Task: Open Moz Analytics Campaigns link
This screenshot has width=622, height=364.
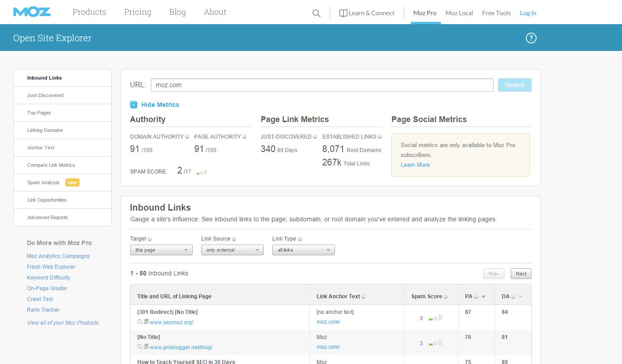Action: tap(58, 256)
